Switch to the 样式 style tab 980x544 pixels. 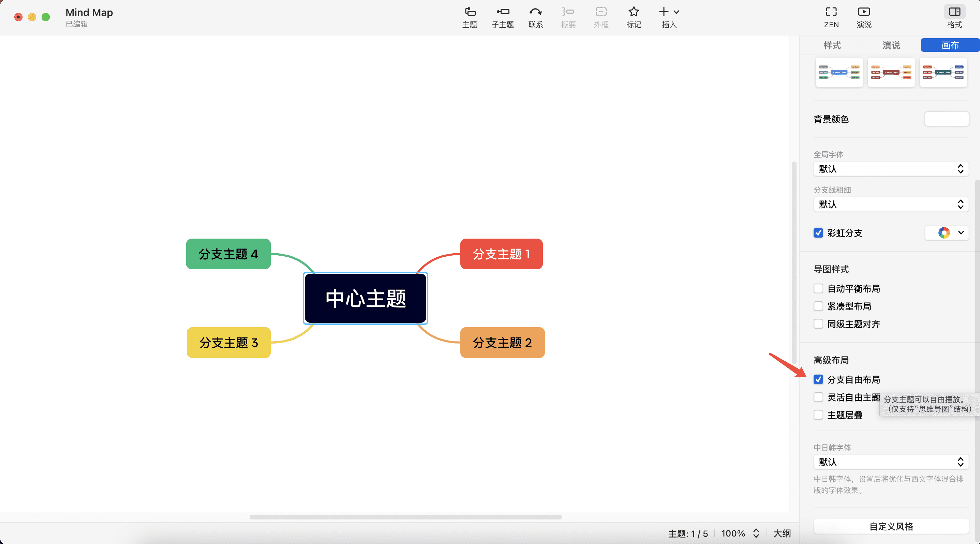click(x=832, y=45)
